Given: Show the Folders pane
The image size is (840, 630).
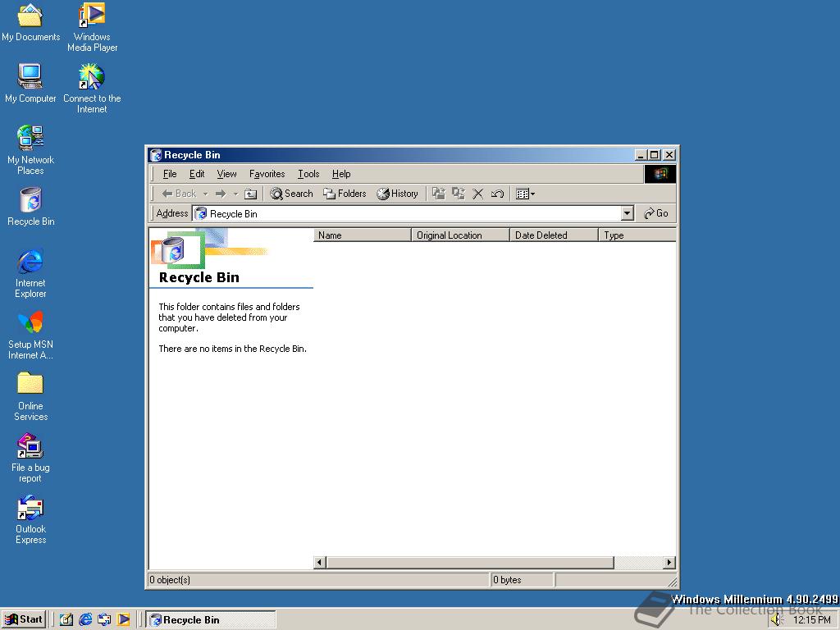Looking at the screenshot, I should pos(345,194).
